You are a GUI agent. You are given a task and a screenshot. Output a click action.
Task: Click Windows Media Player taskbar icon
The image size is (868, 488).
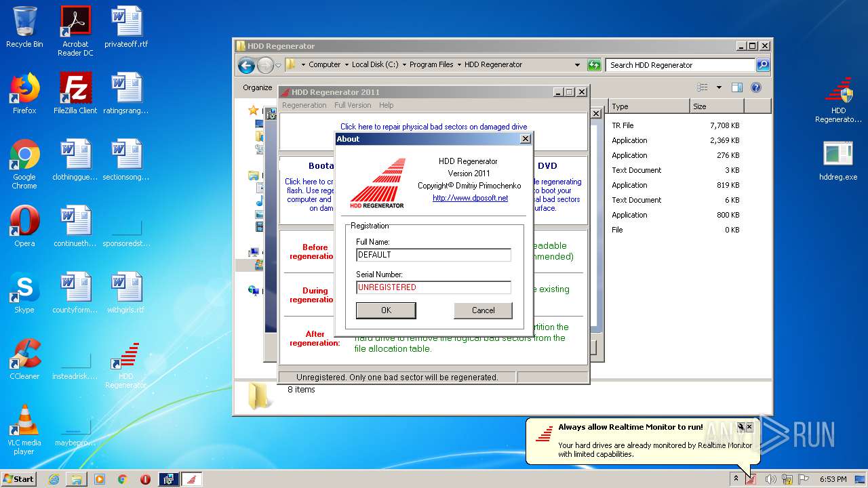(x=100, y=479)
